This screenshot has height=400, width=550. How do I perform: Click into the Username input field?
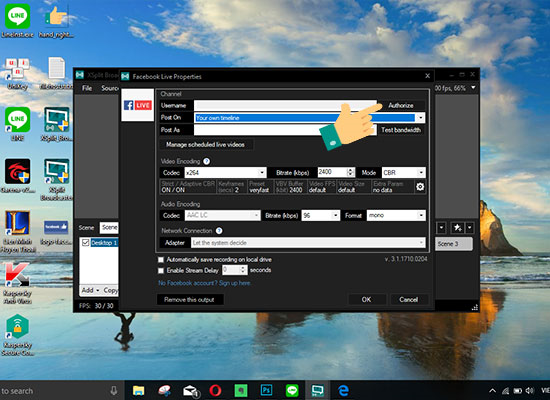pyautogui.click(x=285, y=106)
